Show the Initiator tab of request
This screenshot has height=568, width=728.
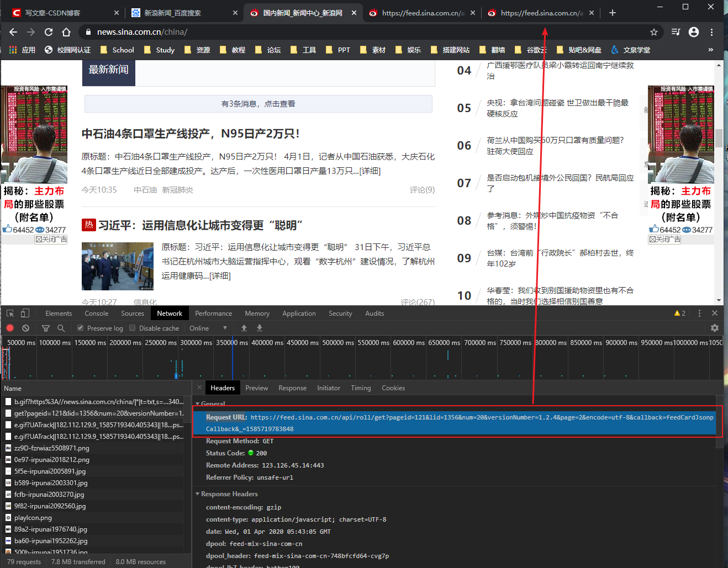(329, 387)
